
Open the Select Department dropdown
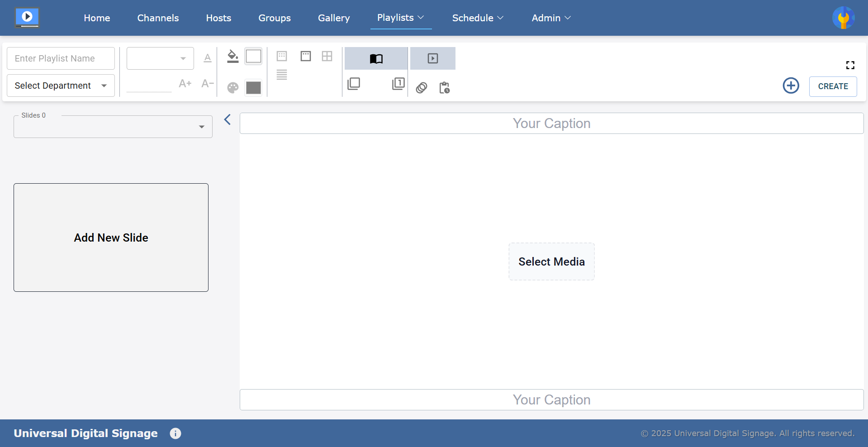pos(61,86)
